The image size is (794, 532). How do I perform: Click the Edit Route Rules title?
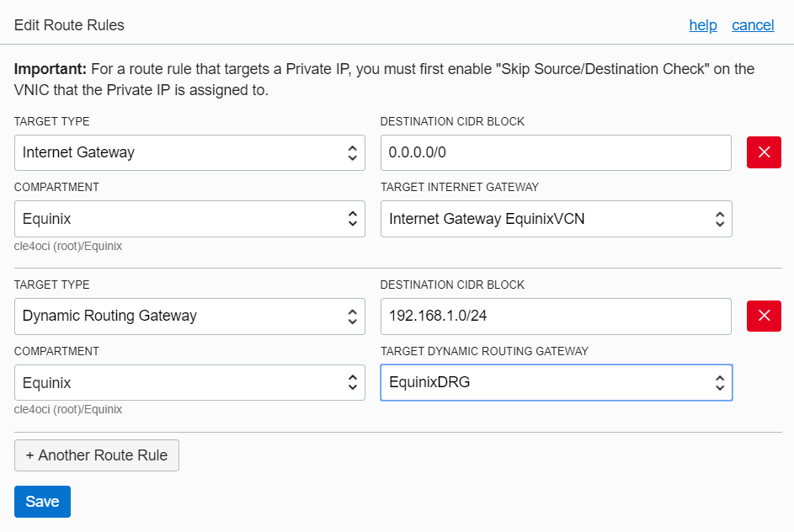(x=69, y=25)
